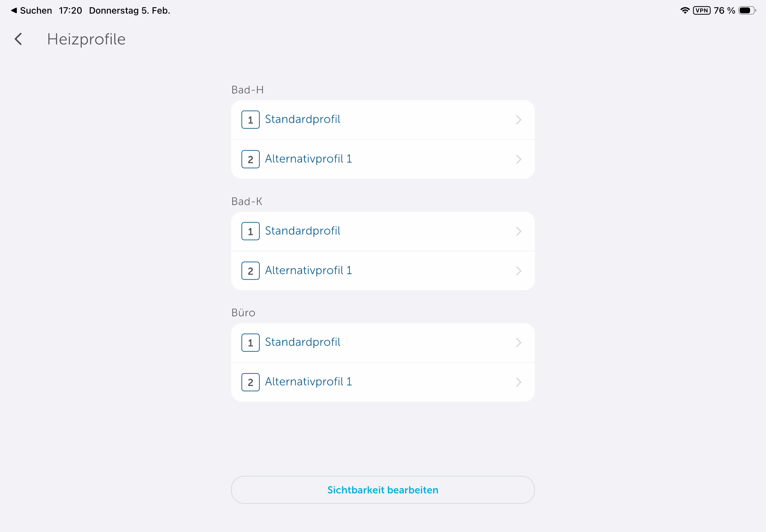Tap the VPN indicator in status bar

pos(702,10)
